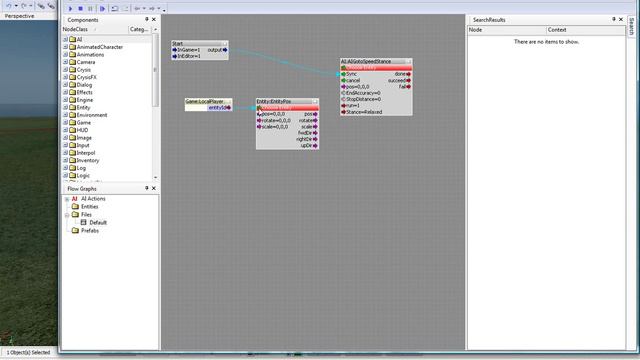The height and width of the screenshot is (360, 640).
Task: Select the Interpol folder
Action: click(86, 153)
